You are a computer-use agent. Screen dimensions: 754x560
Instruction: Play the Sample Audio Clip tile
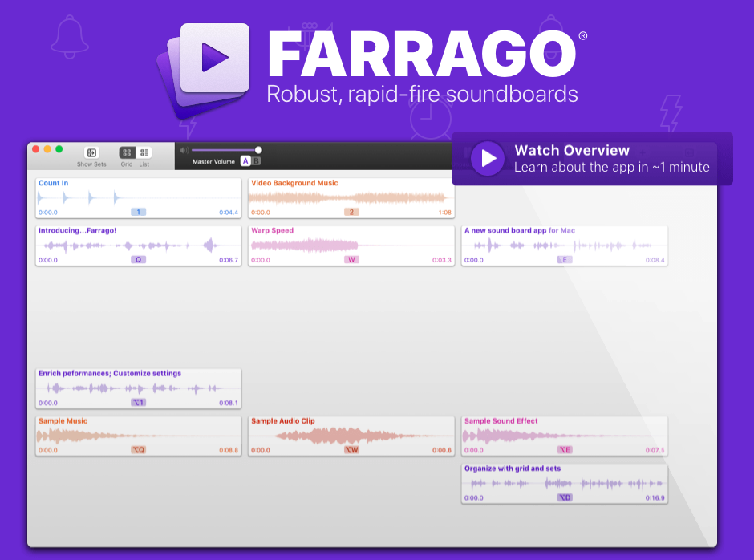[x=351, y=436]
